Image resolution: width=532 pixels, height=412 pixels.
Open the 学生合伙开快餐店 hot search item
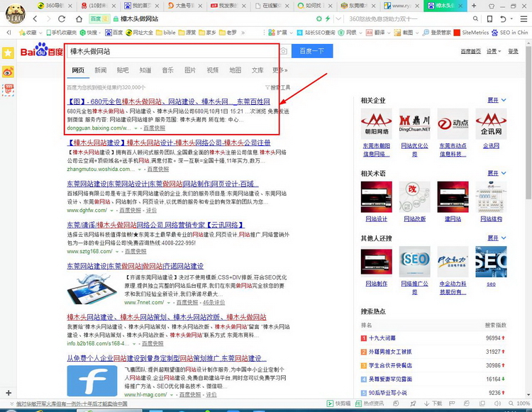[390, 365]
